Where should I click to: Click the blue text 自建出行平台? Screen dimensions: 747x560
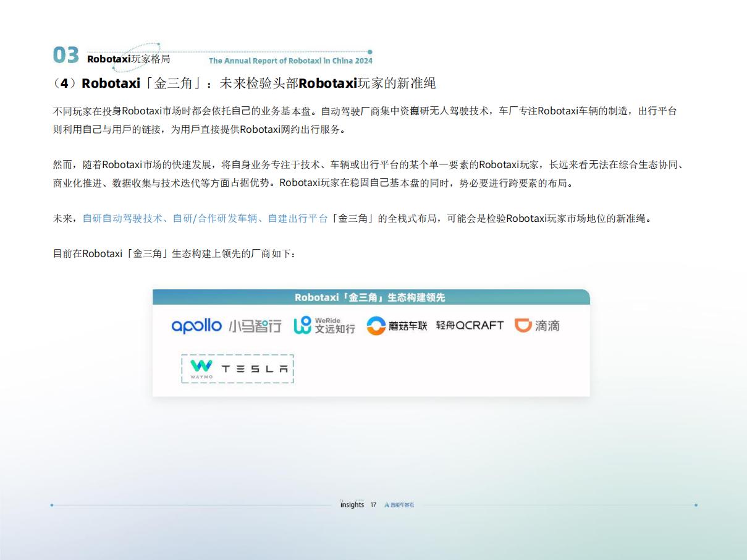pyautogui.click(x=298, y=218)
